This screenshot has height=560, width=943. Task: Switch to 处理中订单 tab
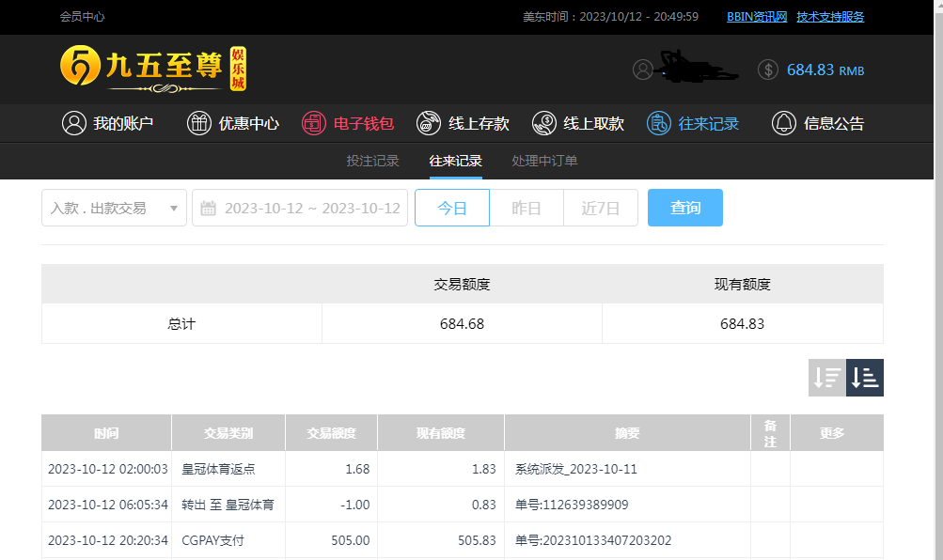pyautogui.click(x=544, y=161)
